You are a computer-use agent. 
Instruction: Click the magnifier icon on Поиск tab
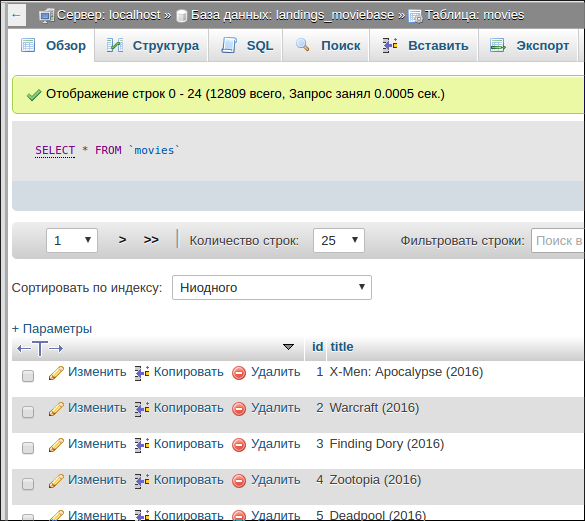302,45
